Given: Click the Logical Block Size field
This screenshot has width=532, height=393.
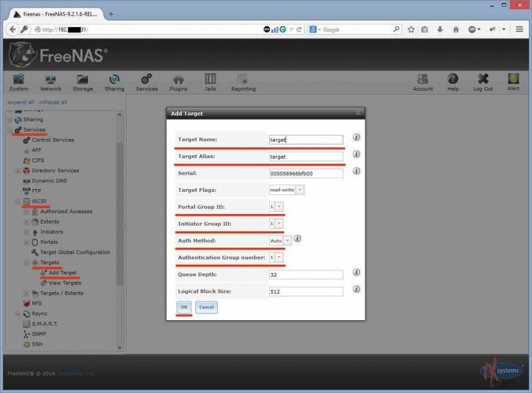Looking at the screenshot, I should pos(306,292).
